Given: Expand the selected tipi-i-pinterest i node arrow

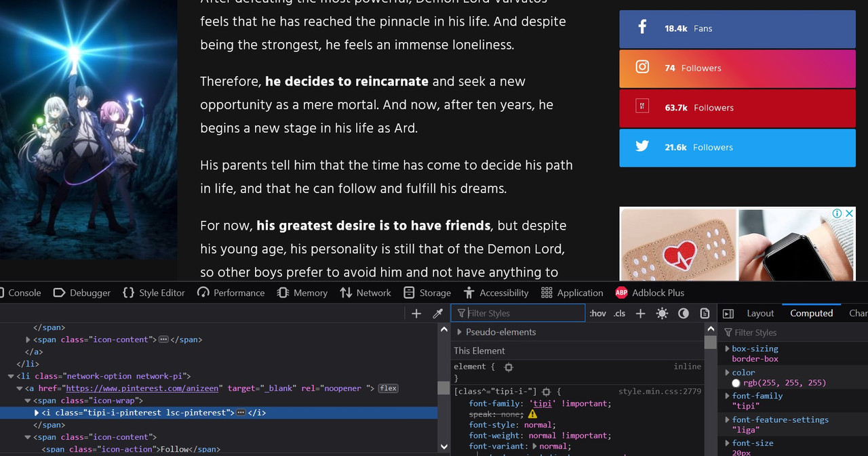Looking at the screenshot, I should (x=37, y=413).
